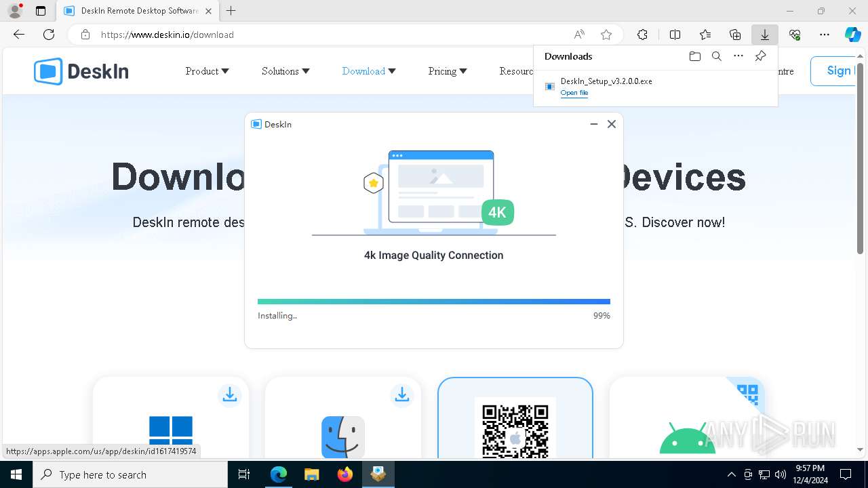This screenshot has width=868, height=488.
Task: Open the browser Extensions puzzle icon
Action: tap(642, 35)
